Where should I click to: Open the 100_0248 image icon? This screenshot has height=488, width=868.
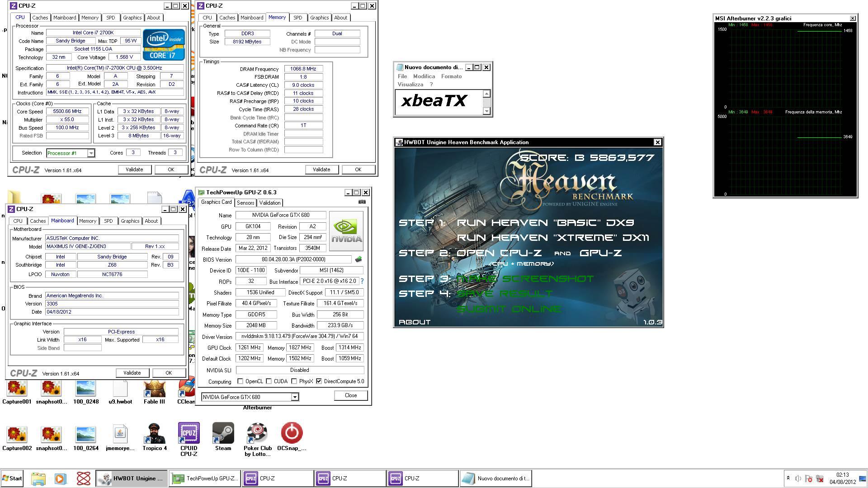(86, 392)
